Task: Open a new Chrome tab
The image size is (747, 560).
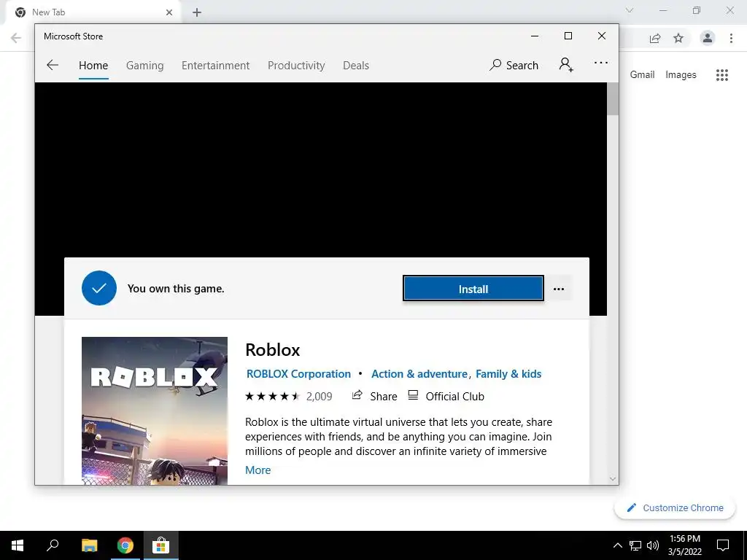Action: 197,12
